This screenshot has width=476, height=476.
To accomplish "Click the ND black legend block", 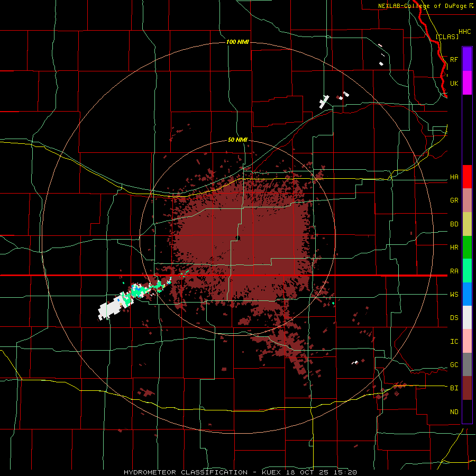I will point(467,411).
